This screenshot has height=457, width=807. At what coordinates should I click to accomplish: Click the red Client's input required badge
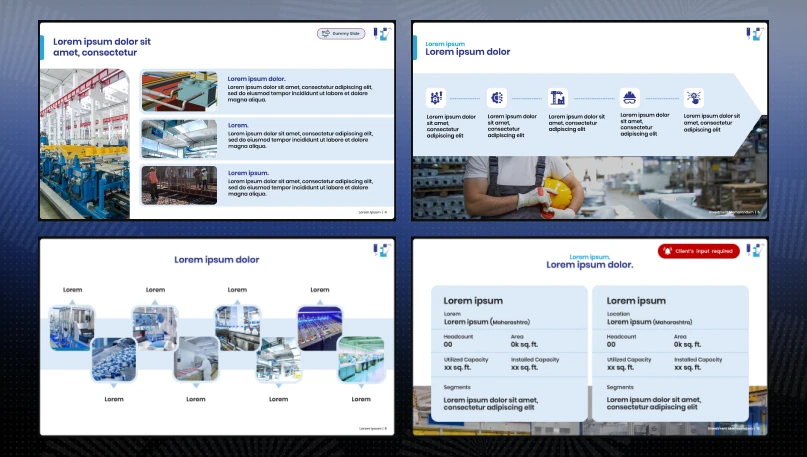point(698,251)
